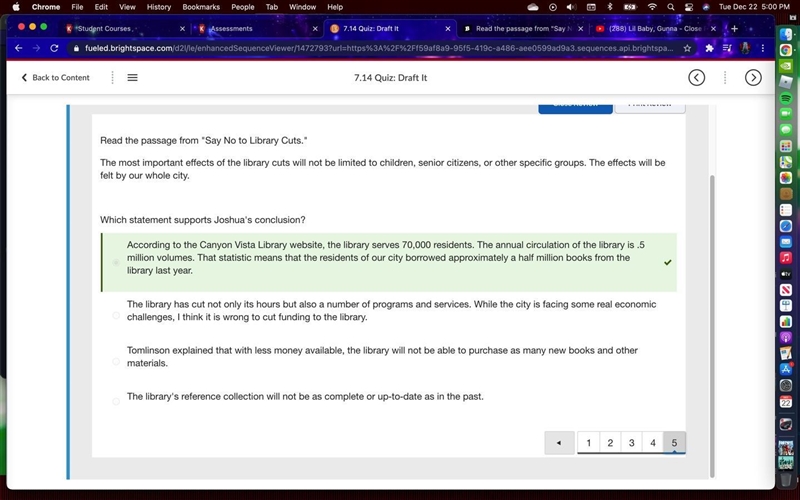Open the volume control in menu bar

click(x=571, y=7)
